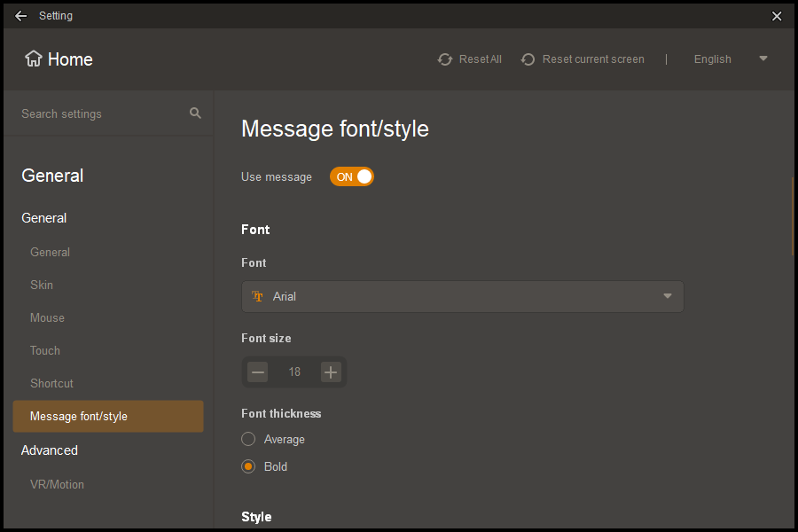The height and width of the screenshot is (532, 798).
Task: Open the English language dropdown
Action: (x=730, y=59)
